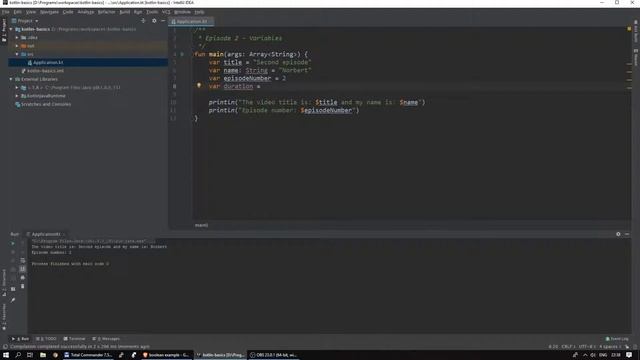This screenshot has width=640, height=360.
Task: Open the Edit menu
Action: click(18, 12)
